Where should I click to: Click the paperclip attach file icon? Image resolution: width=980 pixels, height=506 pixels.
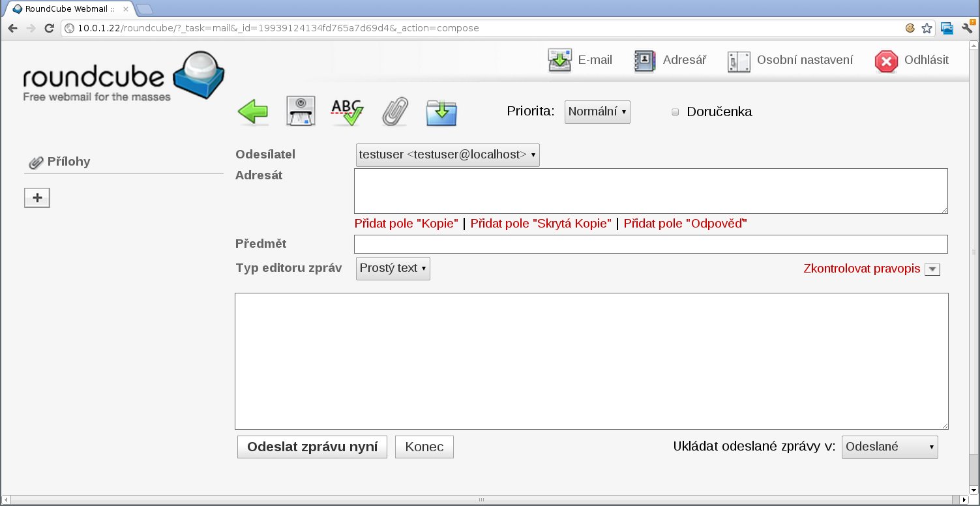(394, 112)
